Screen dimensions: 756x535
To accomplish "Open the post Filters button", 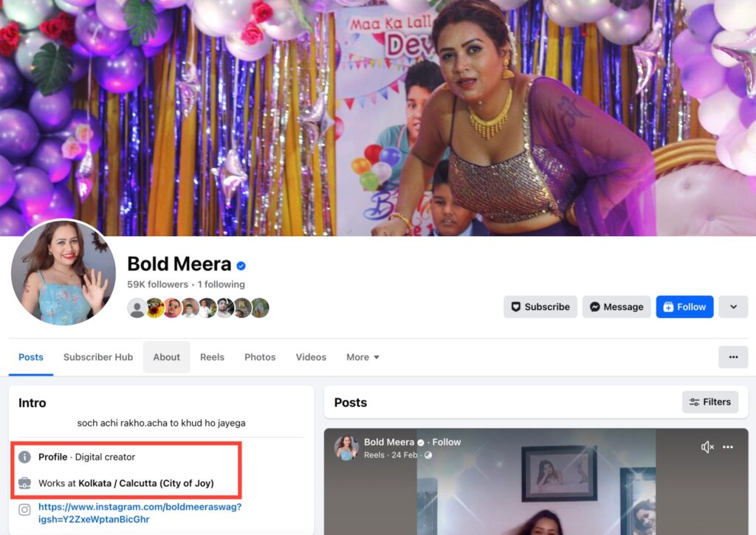I will pyautogui.click(x=709, y=402).
